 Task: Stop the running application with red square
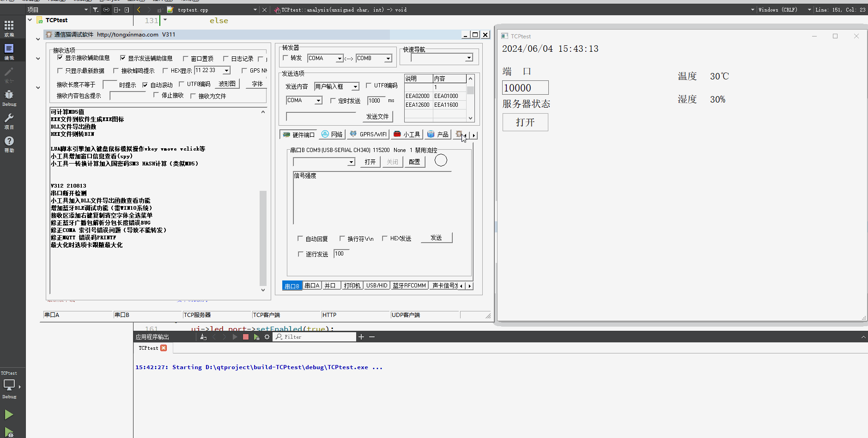click(x=246, y=337)
